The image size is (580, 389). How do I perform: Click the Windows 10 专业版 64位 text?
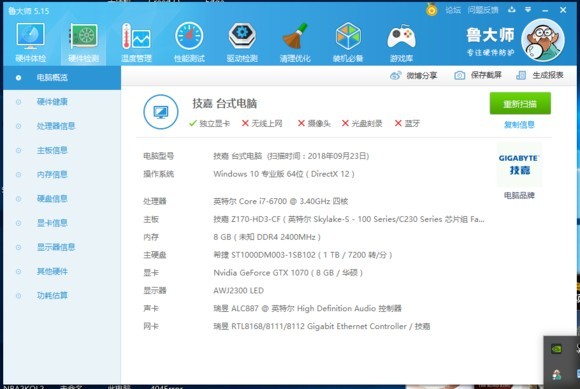coord(284,174)
